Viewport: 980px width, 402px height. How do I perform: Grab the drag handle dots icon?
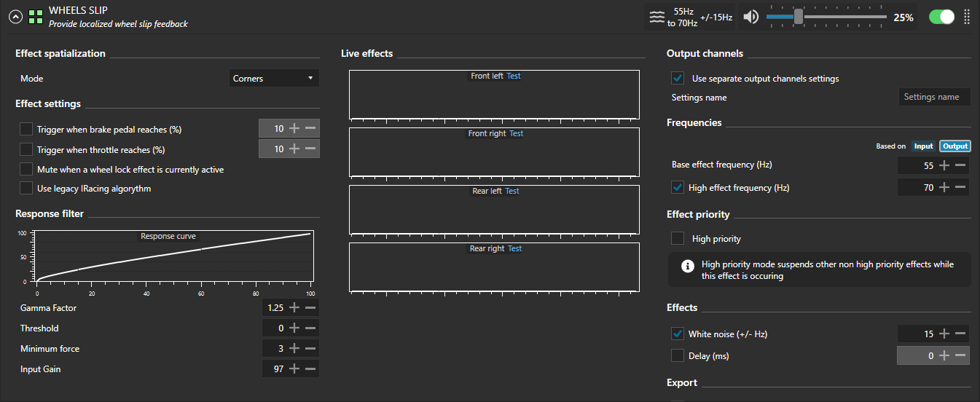click(x=967, y=17)
